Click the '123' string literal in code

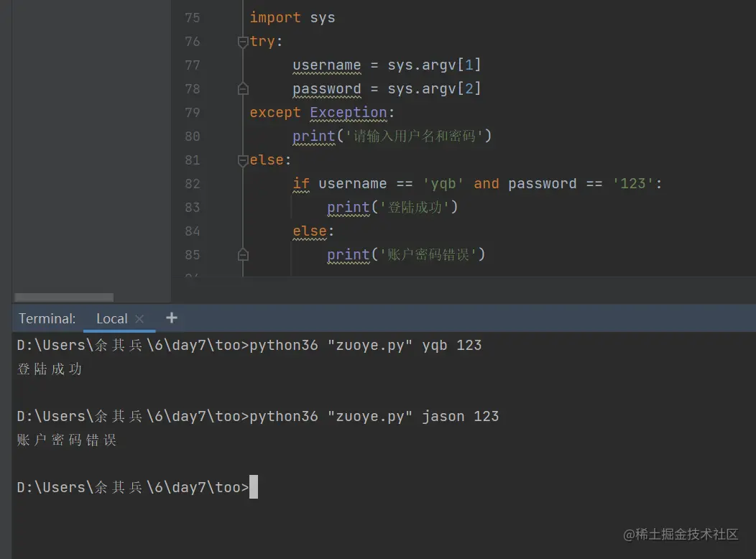pos(633,184)
